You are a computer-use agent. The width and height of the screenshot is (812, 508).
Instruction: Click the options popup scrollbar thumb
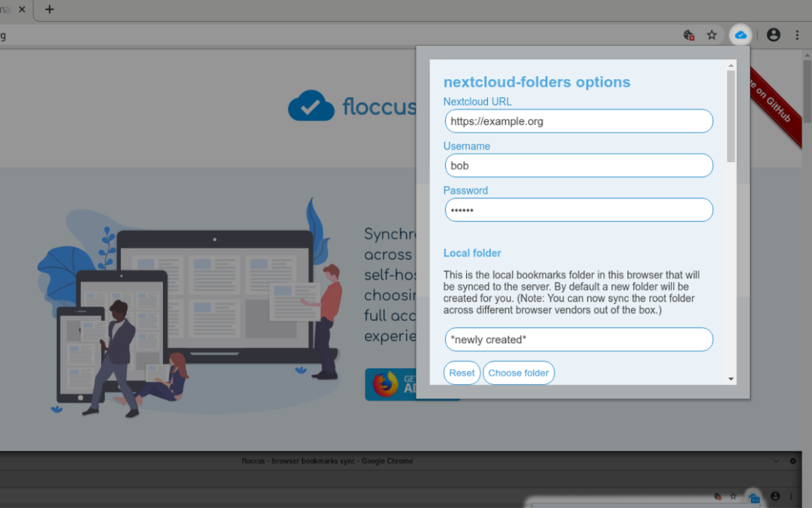click(x=731, y=116)
